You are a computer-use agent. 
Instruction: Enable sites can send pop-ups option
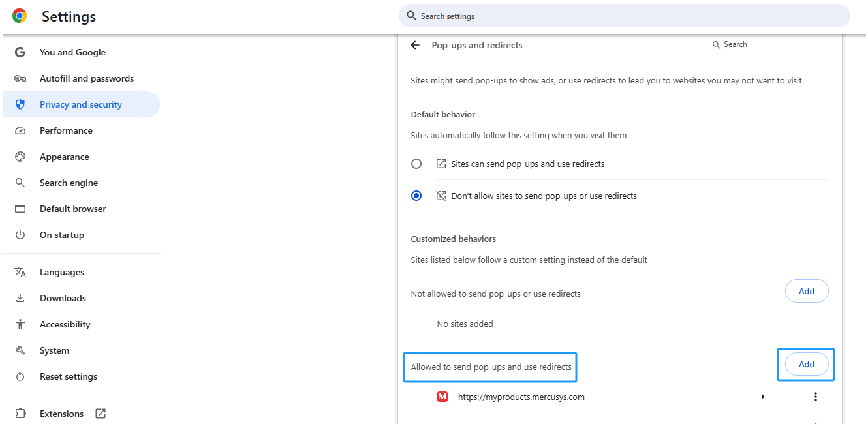(x=416, y=164)
